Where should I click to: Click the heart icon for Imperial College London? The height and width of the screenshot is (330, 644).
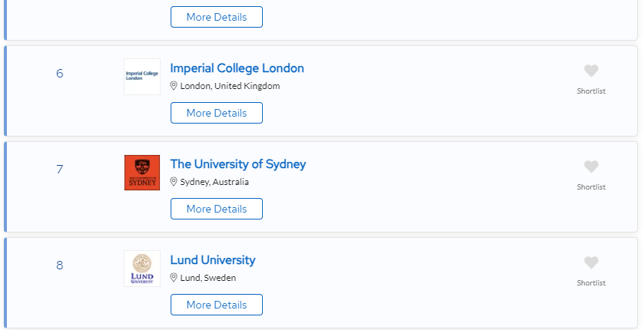tap(591, 71)
